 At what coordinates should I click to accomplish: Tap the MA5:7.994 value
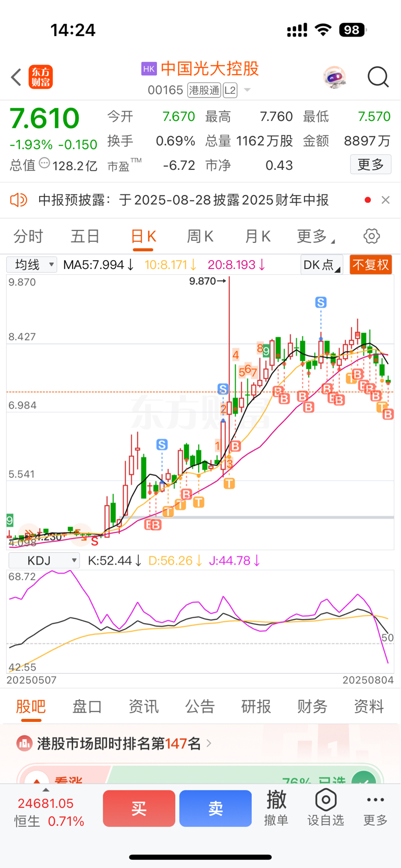point(98,265)
